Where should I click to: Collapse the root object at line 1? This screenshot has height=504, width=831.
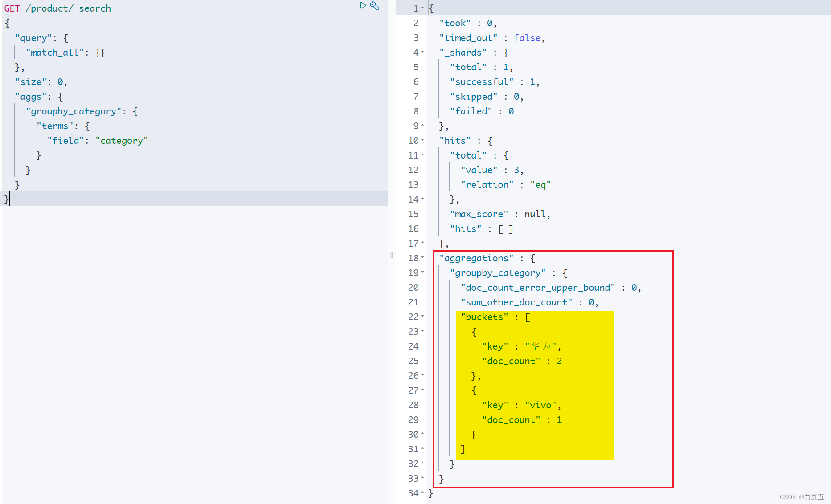pyautogui.click(x=422, y=8)
